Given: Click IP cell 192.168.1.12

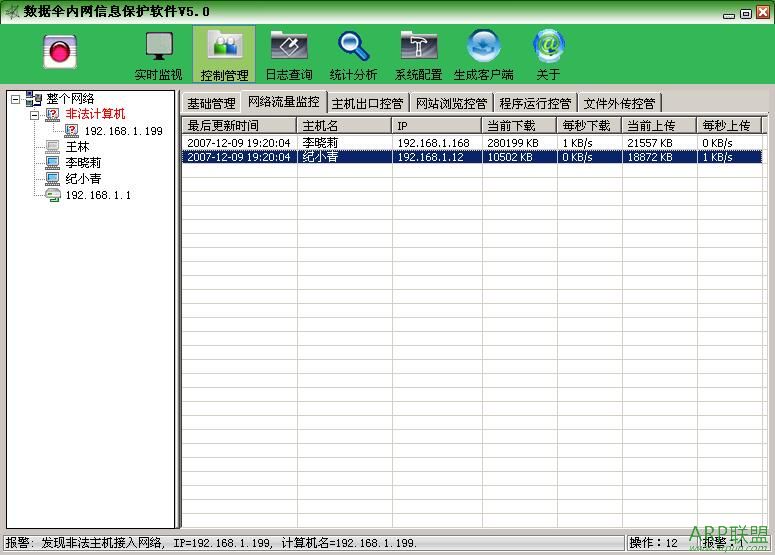Looking at the screenshot, I should coord(431,157).
